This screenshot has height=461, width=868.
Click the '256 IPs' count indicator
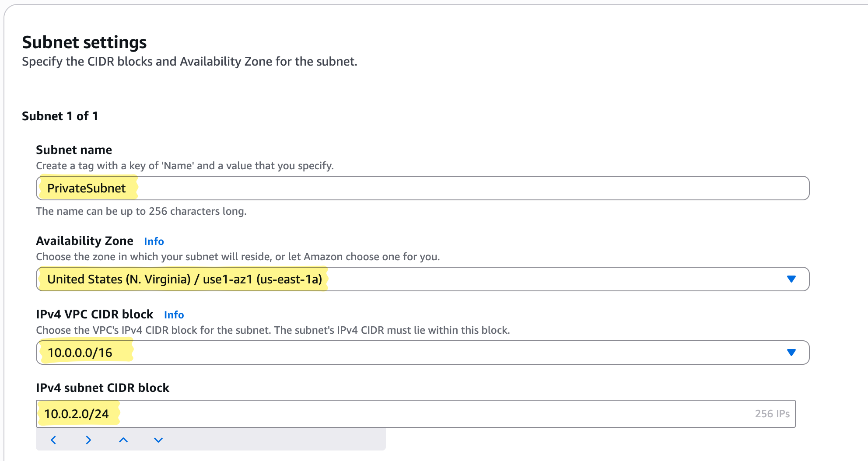[772, 414]
